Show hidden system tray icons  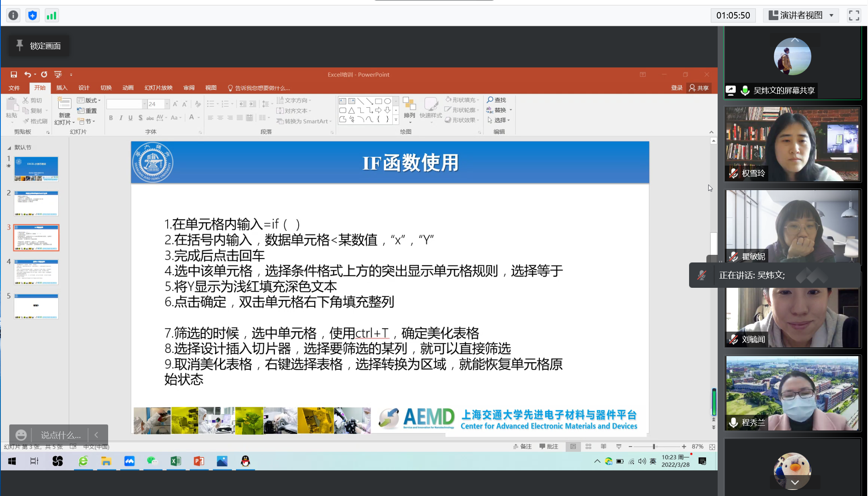pyautogui.click(x=597, y=461)
